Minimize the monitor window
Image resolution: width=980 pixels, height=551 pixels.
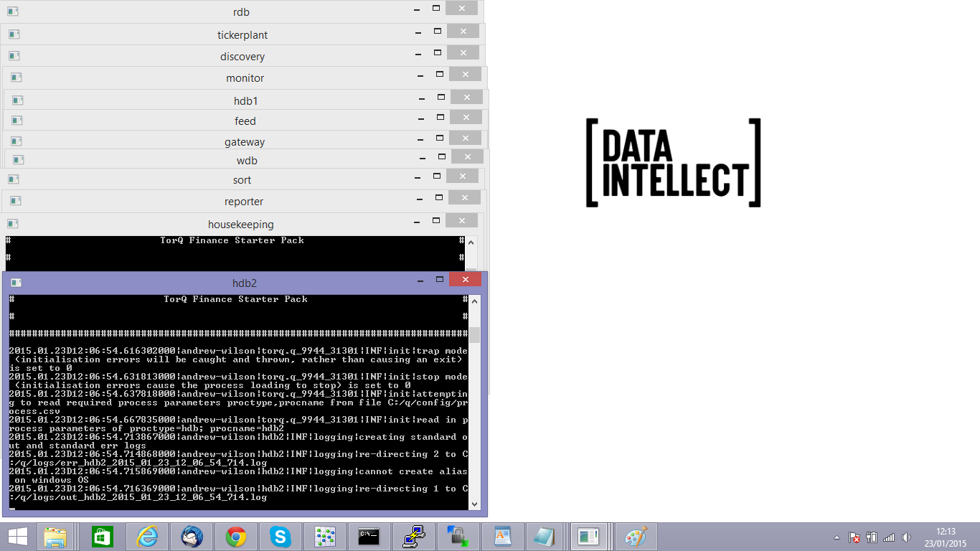pyautogui.click(x=421, y=75)
